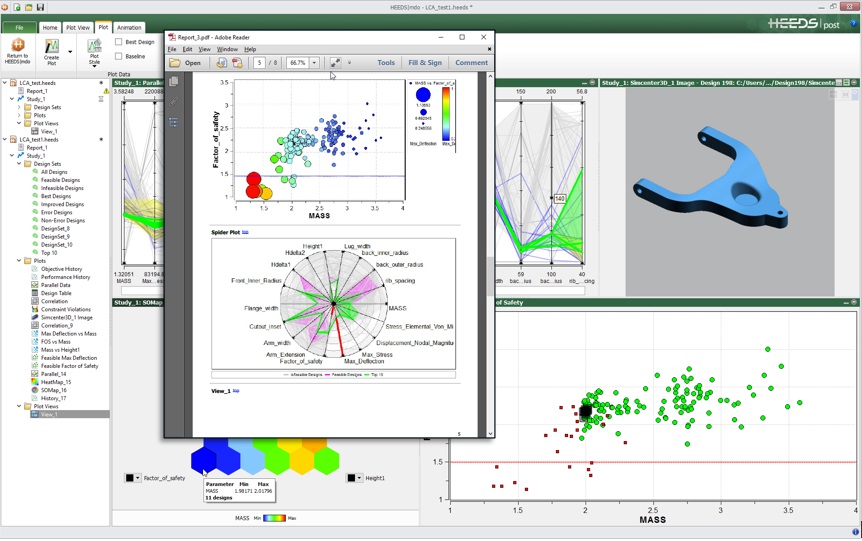This screenshot has width=862, height=541.
Task: Click Open button in Adobe Reader toolbar
Action: 185,63
